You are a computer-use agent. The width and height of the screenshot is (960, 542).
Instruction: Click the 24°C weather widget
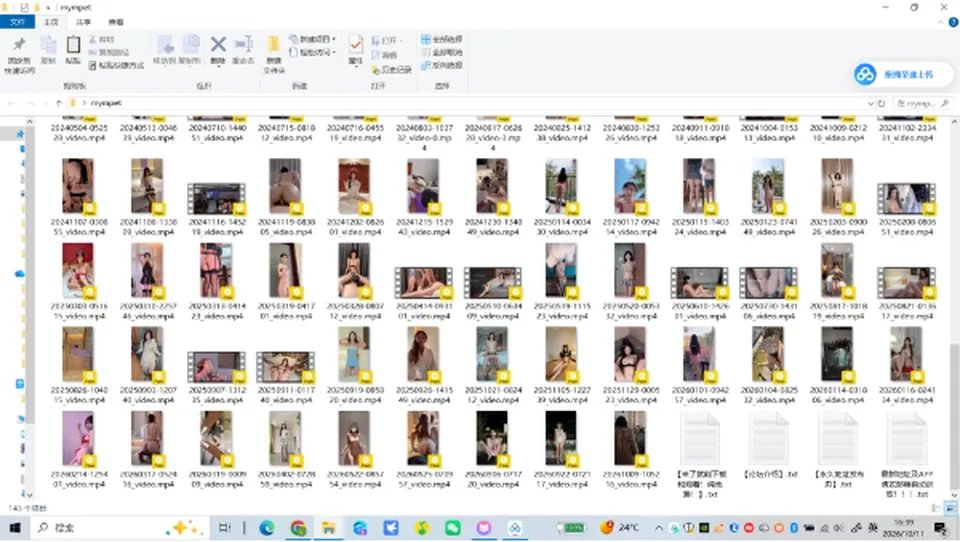619,527
